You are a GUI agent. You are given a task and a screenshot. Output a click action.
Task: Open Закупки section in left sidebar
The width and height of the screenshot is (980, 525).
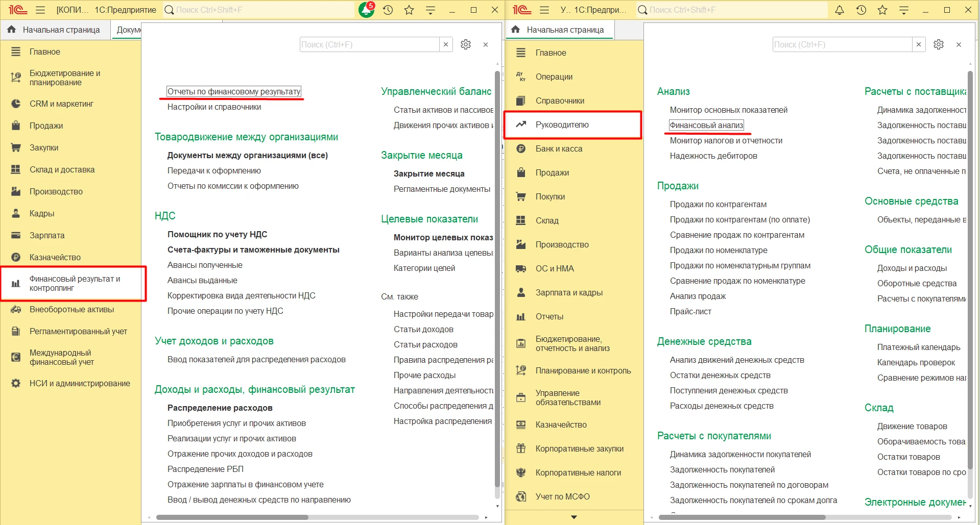[x=70, y=147]
